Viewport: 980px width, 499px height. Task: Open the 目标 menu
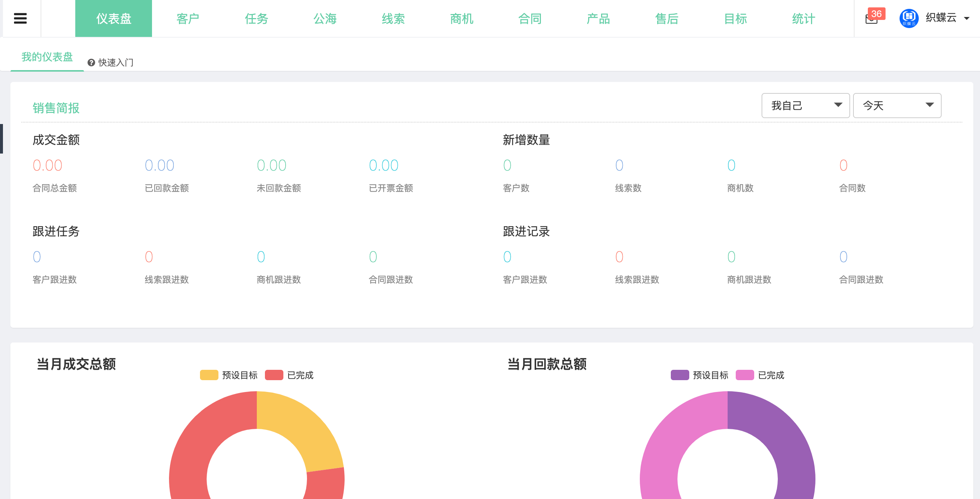pyautogui.click(x=735, y=18)
